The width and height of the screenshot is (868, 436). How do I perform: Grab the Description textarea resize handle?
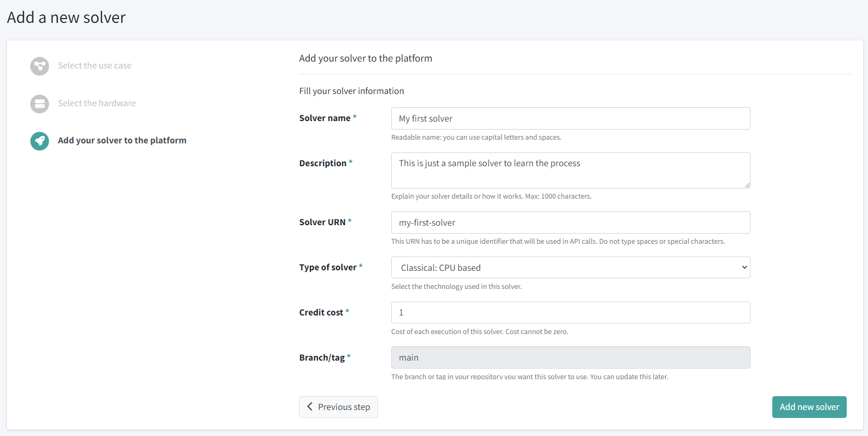click(x=747, y=185)
